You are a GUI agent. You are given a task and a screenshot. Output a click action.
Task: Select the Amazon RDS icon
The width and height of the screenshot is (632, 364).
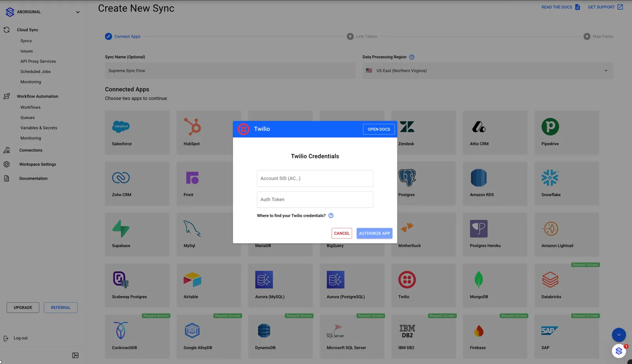point(479,178)
